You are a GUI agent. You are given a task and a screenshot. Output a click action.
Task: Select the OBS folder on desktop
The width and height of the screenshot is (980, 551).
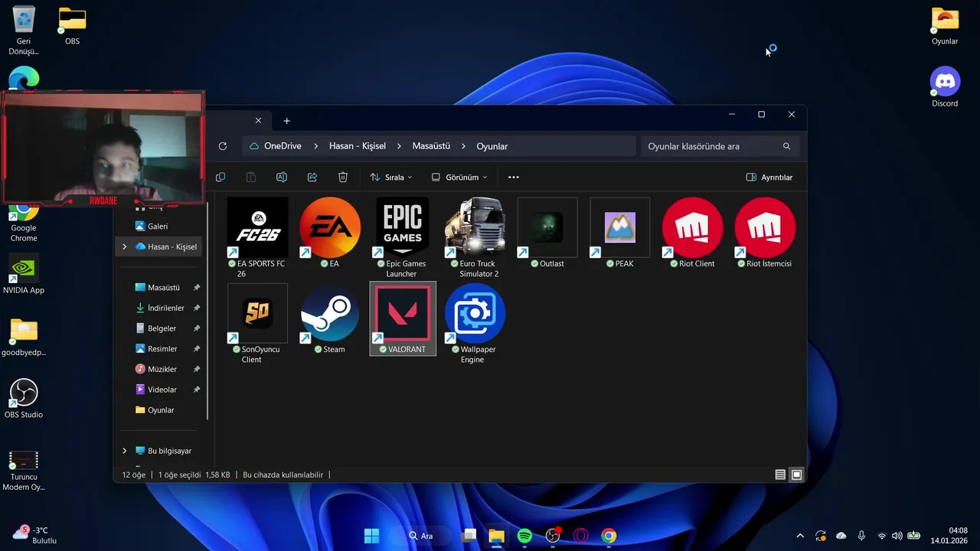[72, 25]
